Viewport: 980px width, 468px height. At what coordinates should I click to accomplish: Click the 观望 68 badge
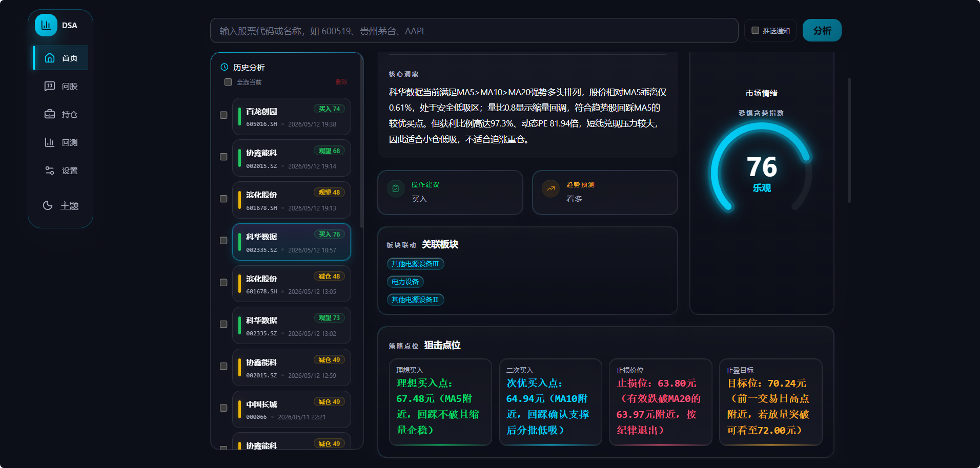click(329, 151)
